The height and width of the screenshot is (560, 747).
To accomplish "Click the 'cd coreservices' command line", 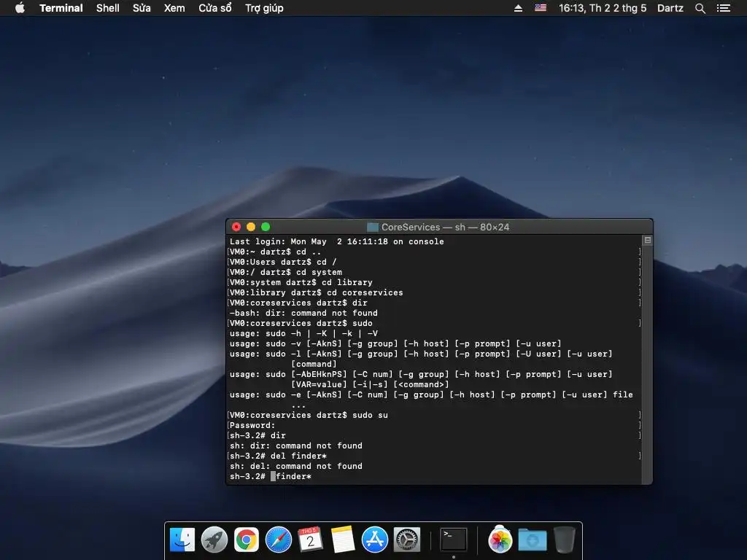I will (x=317, y=292).
